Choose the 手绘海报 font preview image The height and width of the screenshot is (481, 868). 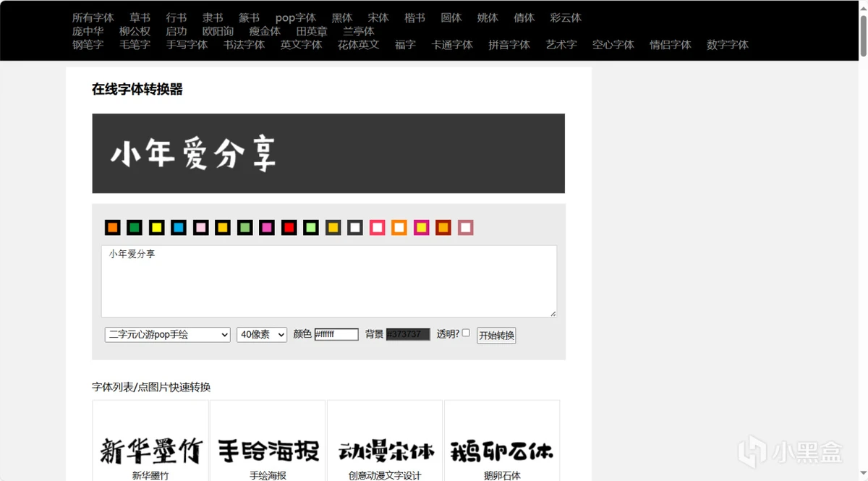pyautogui.click(x=268, y=450)
